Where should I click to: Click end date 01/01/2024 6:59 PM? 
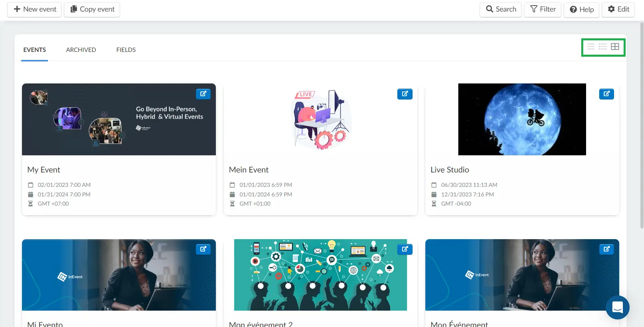coord(266,194)
